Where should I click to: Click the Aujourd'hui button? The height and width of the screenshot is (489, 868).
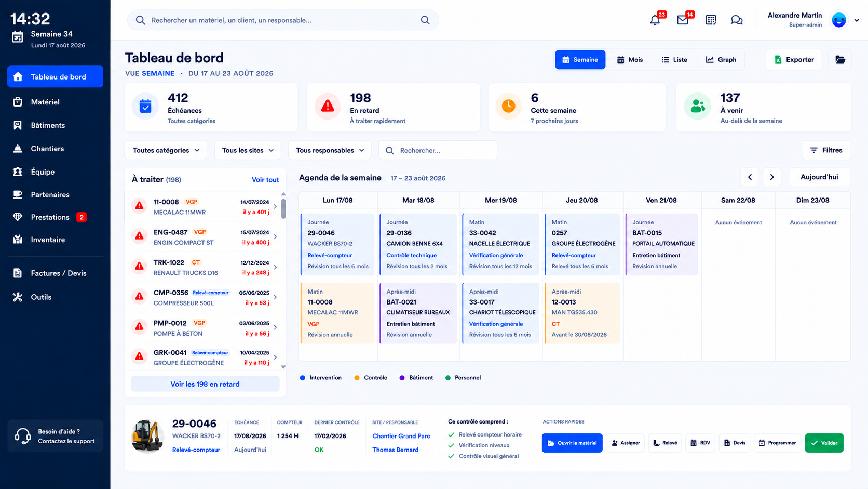point(819,177)
